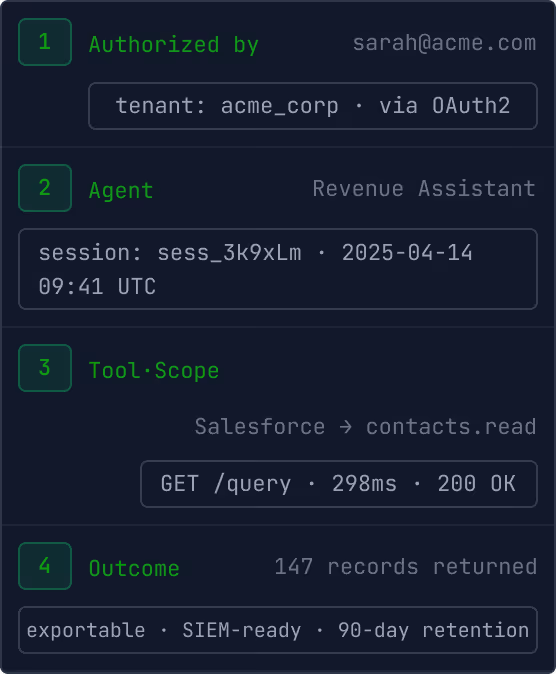Click the 90-day retention text
Viewport: 556px width, 674px height.
(x=433, y=631)
